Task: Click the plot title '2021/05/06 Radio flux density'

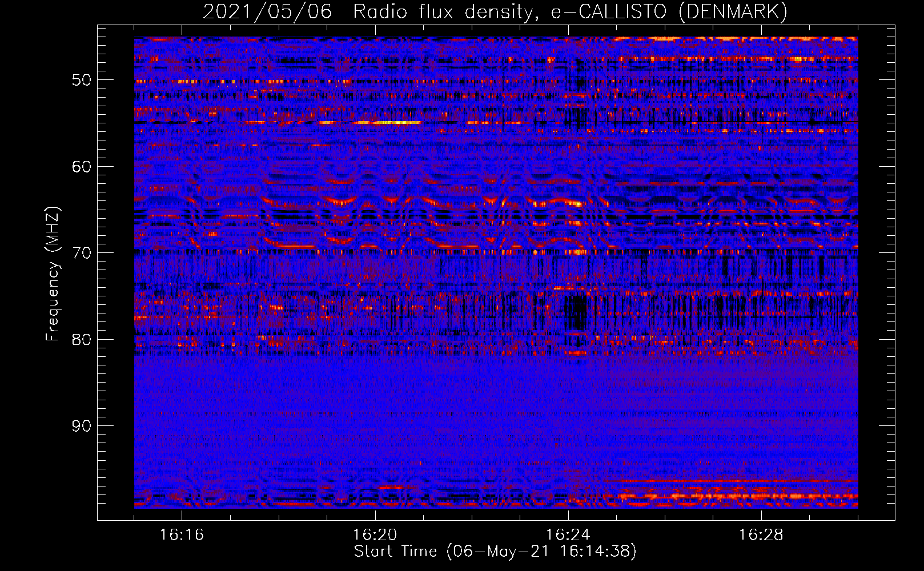Action: pos(371,12)
